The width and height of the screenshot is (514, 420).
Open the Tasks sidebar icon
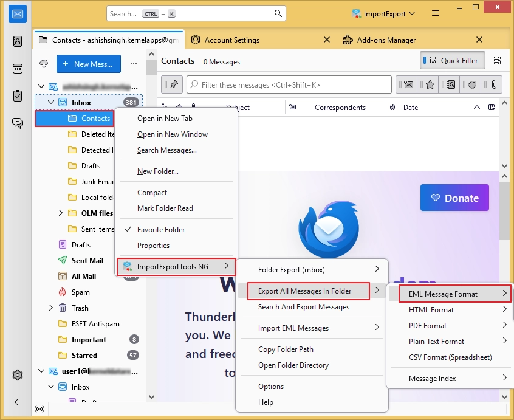point(17,96)
